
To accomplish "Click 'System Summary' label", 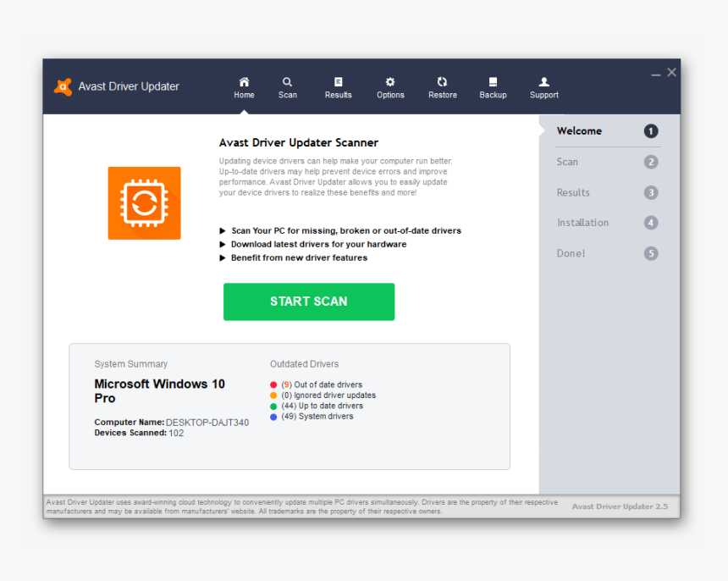I will tap(131, 364).
